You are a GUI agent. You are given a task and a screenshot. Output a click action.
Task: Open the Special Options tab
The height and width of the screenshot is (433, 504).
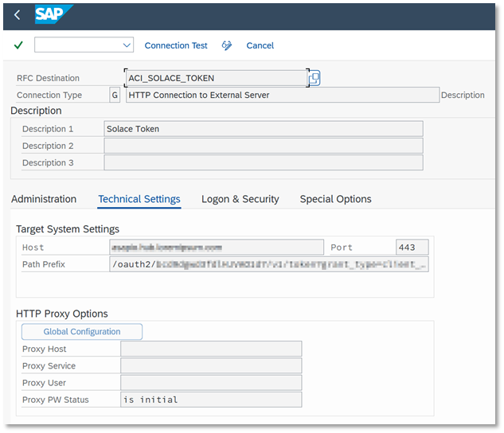pyautogui.click(x=335, y=199)
